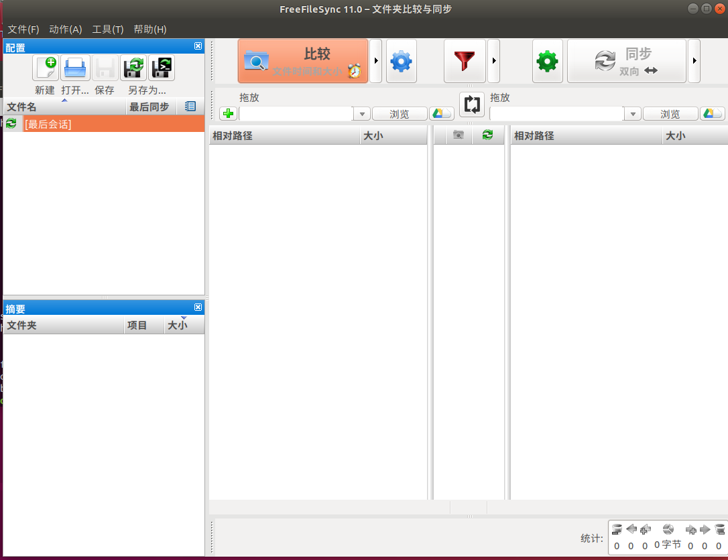Sort configurations by 文件名 column
The image size is (728, 560).
[64, 107]
